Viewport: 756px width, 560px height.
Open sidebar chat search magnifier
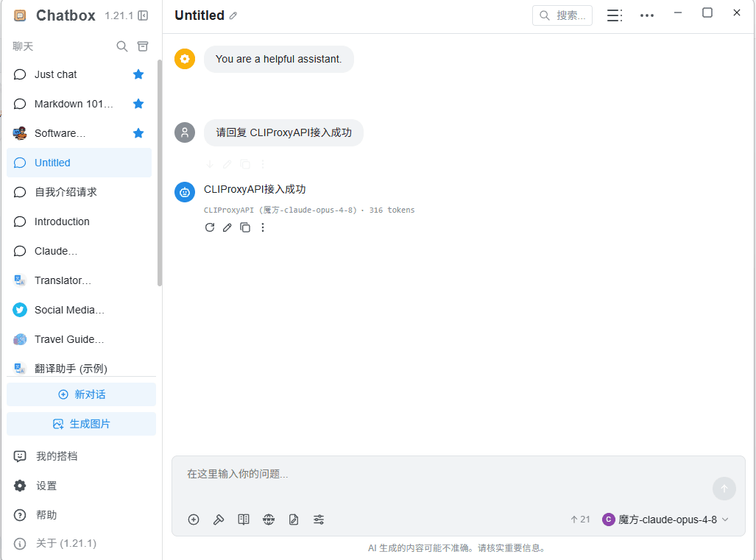[122, 46]
